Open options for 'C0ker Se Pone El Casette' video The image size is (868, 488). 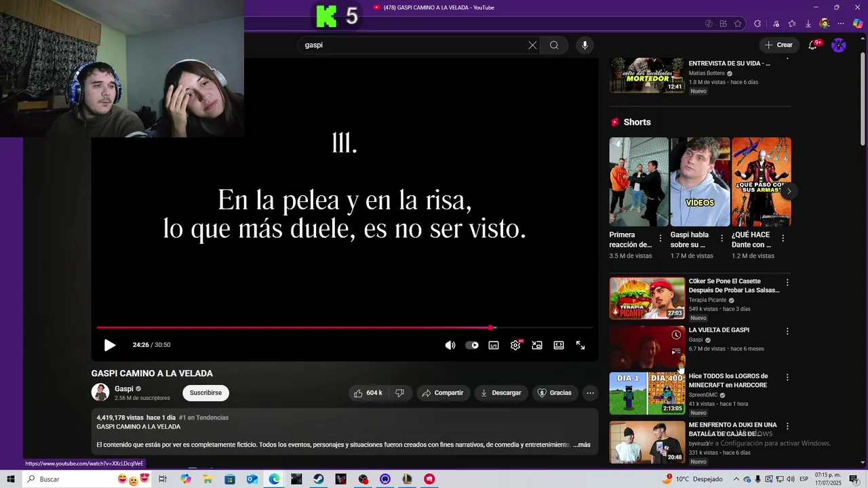coord(787,282)
